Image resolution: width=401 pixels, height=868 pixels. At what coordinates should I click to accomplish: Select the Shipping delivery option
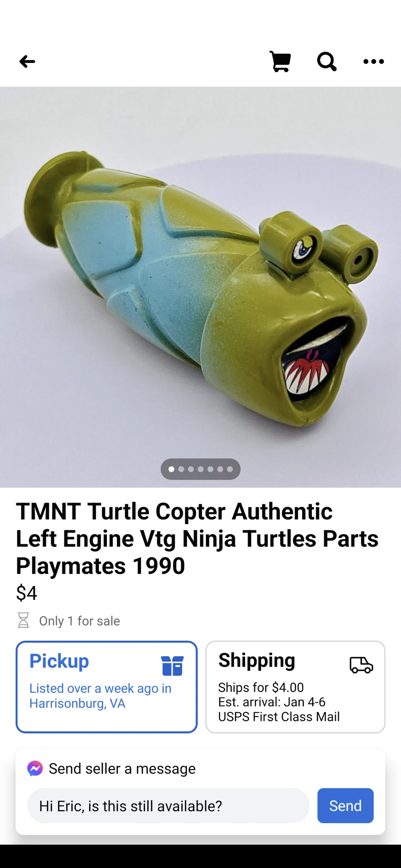pos(296,687)
